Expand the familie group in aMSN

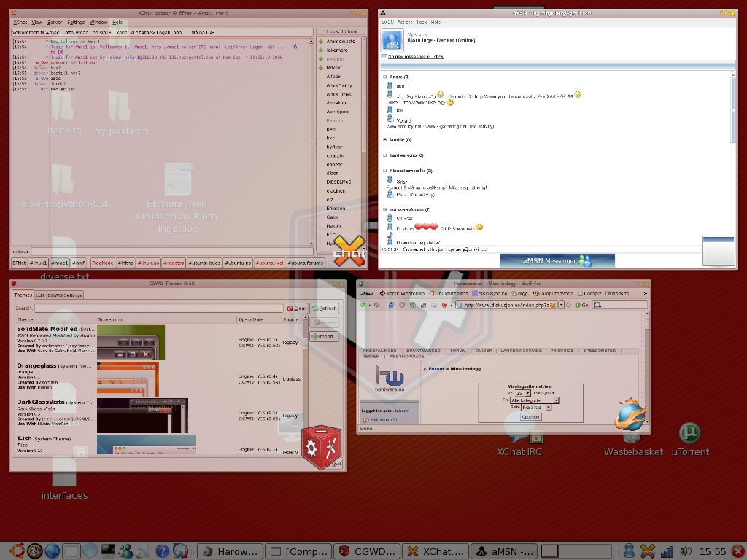coord(385,140)
